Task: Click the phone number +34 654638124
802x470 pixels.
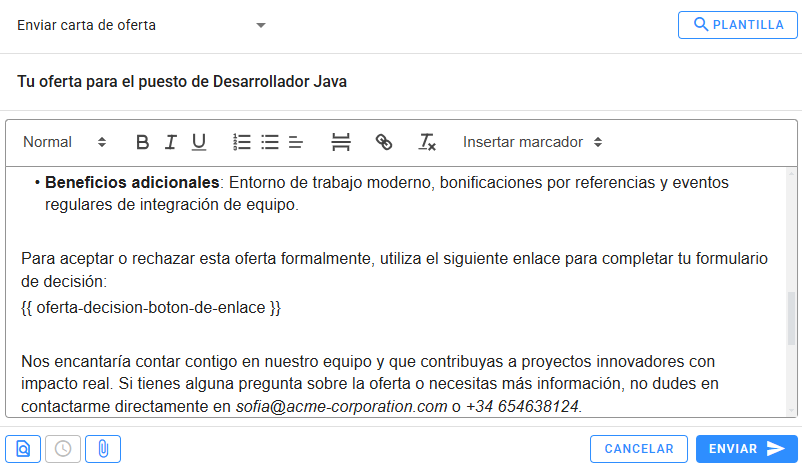Action: point(522,407)
